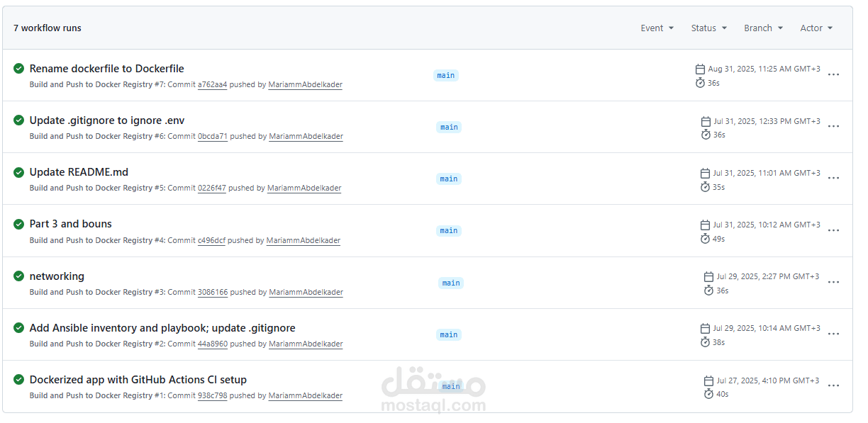This screenshot has width=868, height=423.
Task: Open commit 938c798 link
Action: pos(211,396)
